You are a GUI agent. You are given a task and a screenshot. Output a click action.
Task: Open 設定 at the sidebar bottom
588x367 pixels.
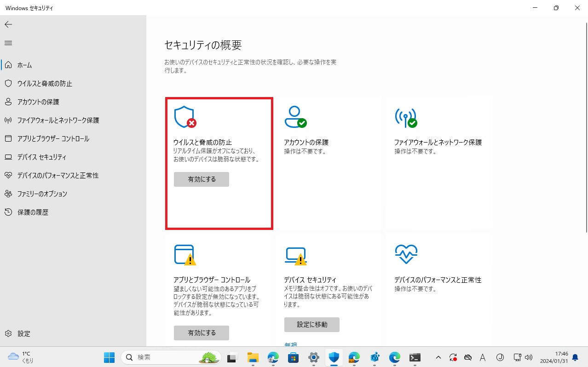73,333
